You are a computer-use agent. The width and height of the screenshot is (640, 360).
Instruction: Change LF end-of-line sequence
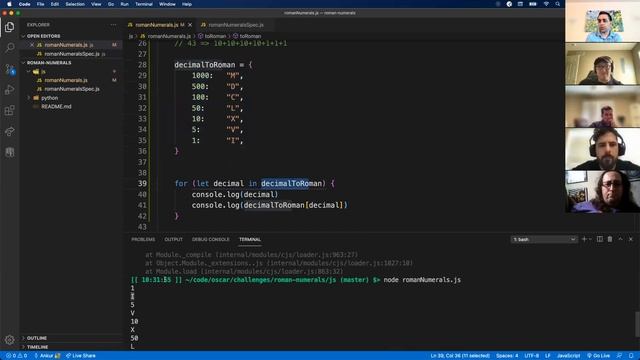tap(548, 356)
